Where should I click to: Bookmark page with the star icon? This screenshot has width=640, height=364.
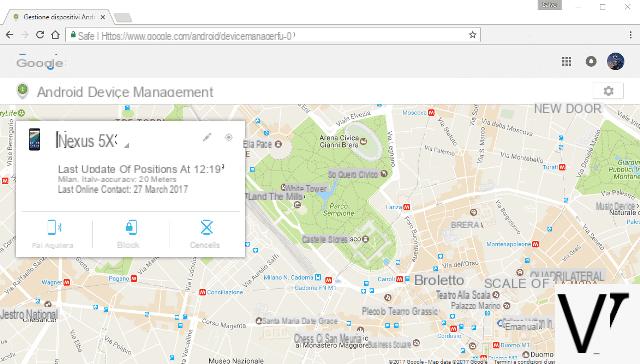point(472,35)
